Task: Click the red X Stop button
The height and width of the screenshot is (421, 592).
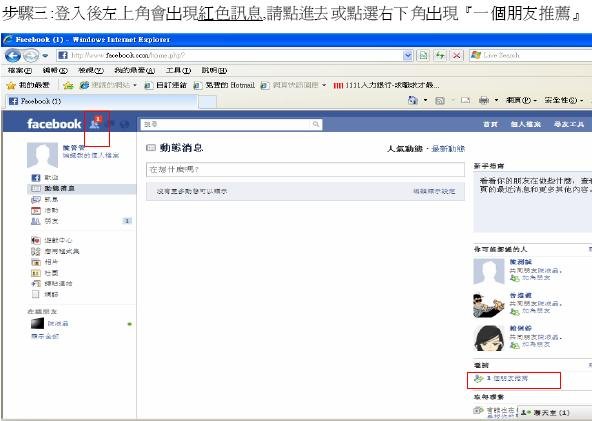Action: 456,56
